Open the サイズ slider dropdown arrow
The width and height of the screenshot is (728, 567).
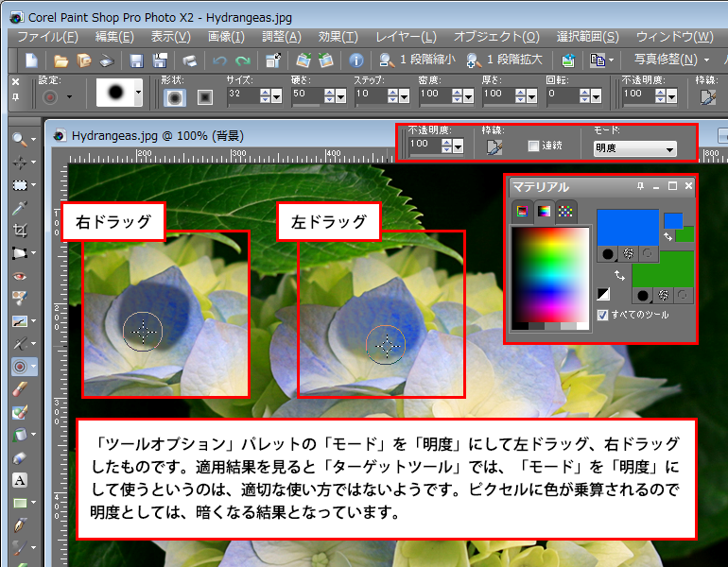(277, 96)
